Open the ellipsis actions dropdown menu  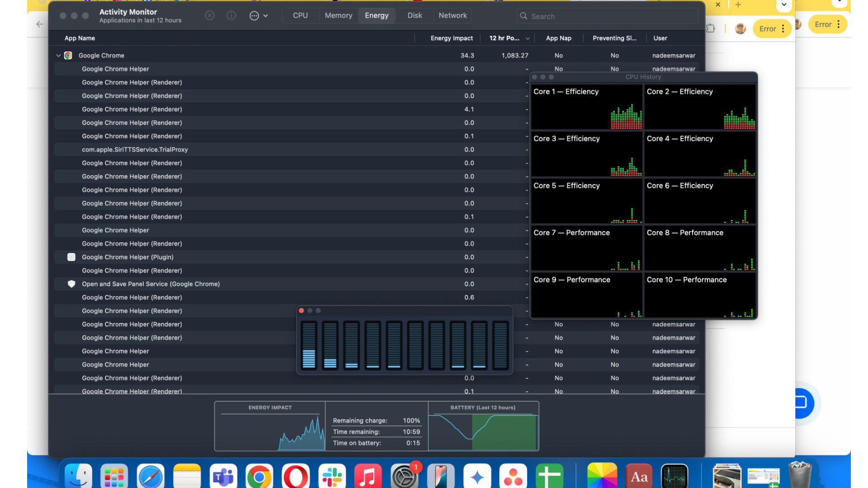(x=259, y=16)
